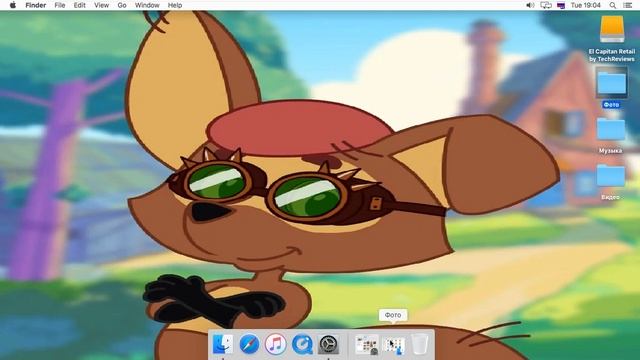
Task: Open the Window menu
Action: tap(147, 5)
